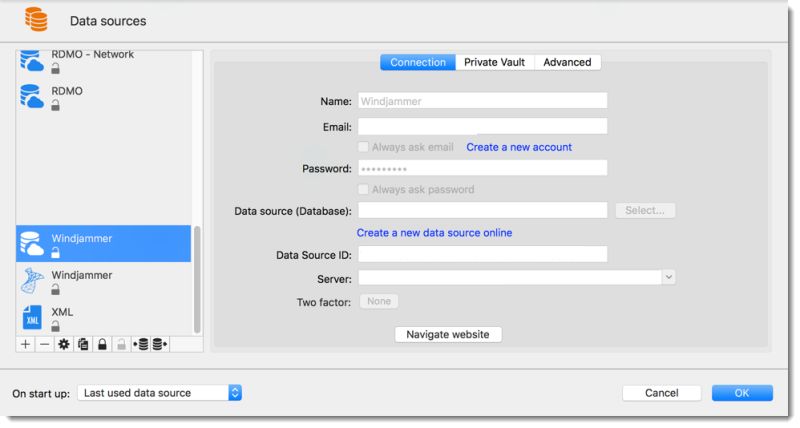Click lock icon under RDMO entry
Viewport: 800px width, 428px height.
pos(55,105)
